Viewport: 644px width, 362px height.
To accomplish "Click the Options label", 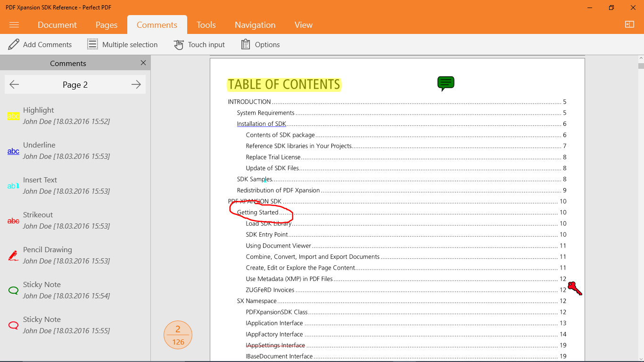I will (267, 45).
